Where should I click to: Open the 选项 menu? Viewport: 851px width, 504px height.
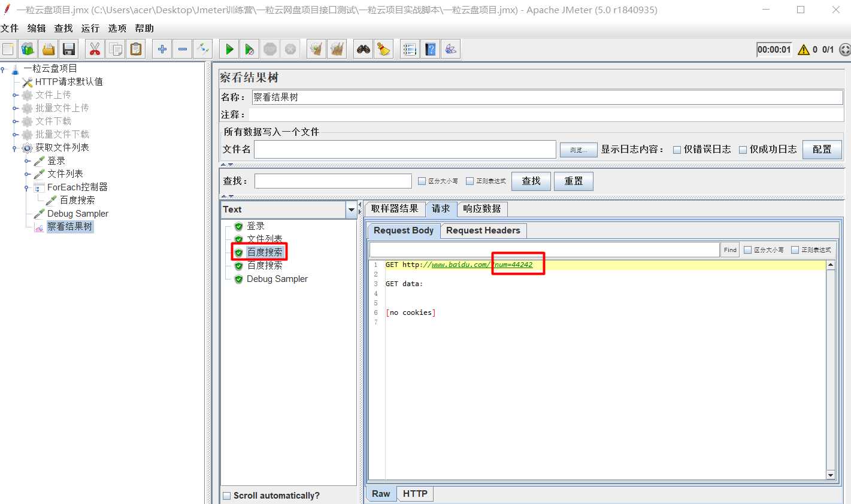coord(117,28)
